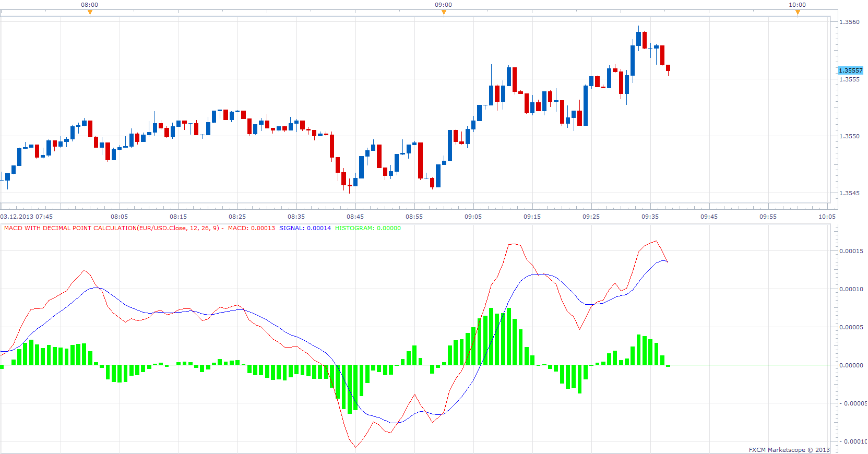Click the 0.00015 MACD axis label
The height and width of the screenshot is (454, 868).
click(851, 251)
